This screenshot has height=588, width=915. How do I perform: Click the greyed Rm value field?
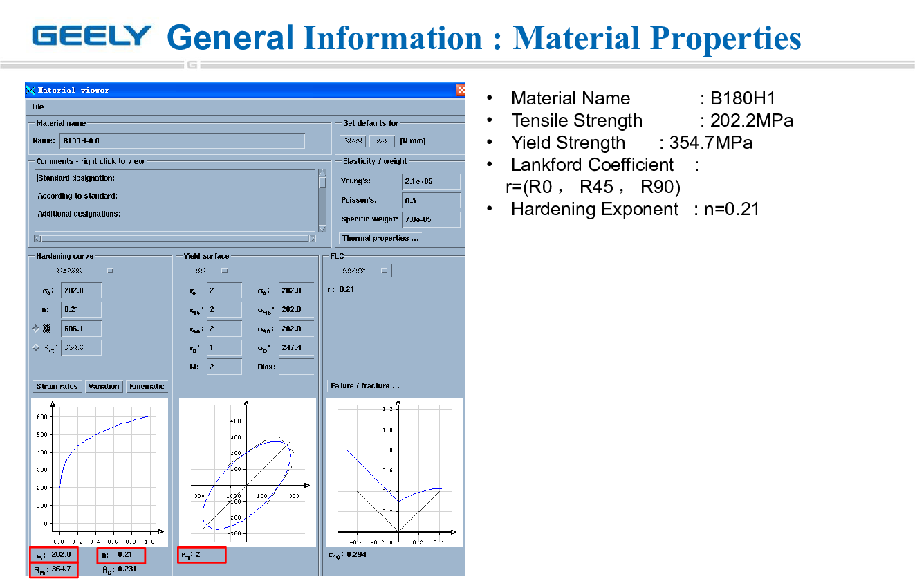81,348
